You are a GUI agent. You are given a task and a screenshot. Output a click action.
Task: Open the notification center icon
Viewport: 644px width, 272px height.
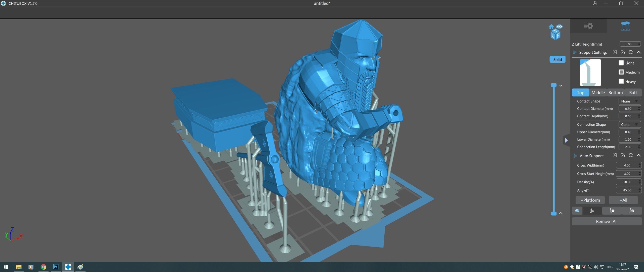click(x=636, y=267)
